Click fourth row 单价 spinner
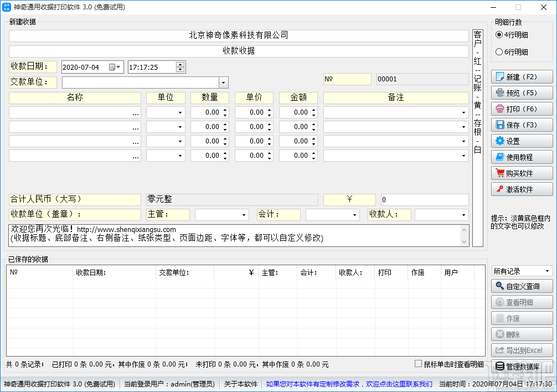557x392 pixels. click(x=269, y=156)
